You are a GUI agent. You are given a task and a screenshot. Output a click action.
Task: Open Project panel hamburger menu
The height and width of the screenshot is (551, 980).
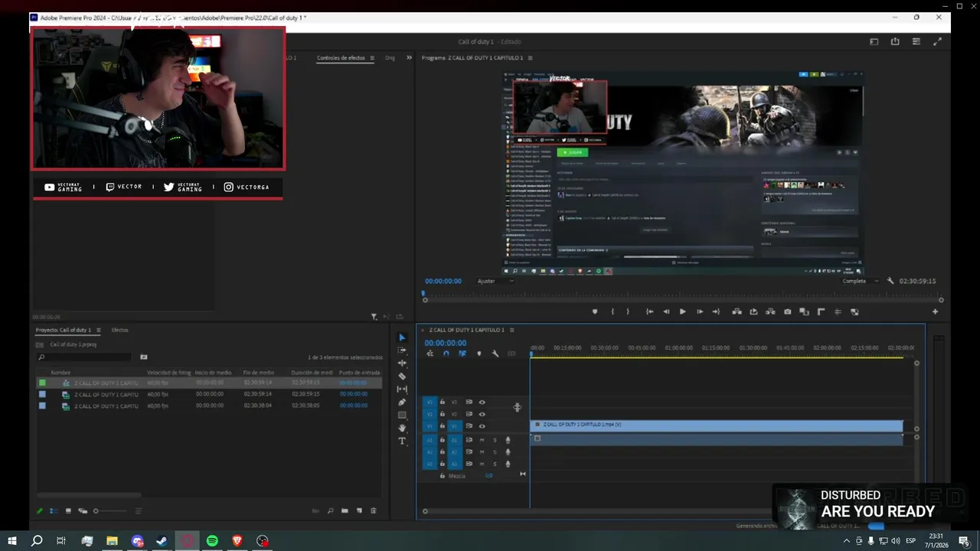98,330
